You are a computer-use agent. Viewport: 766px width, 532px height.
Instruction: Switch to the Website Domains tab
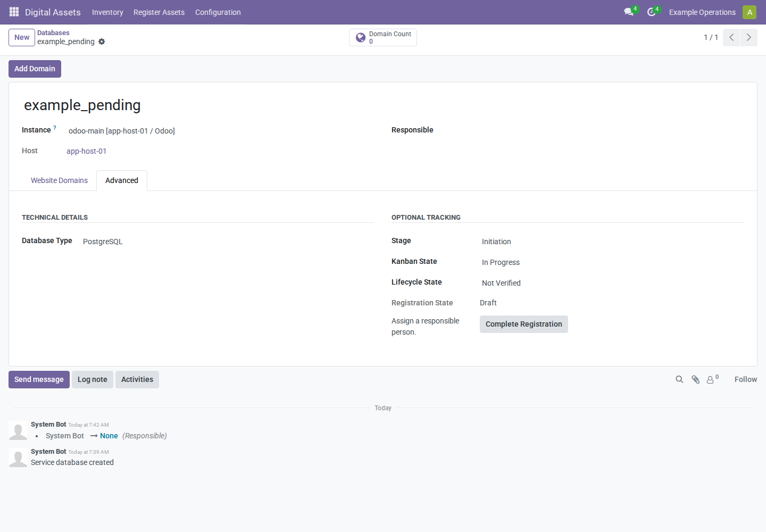click(x=59, y=180)
